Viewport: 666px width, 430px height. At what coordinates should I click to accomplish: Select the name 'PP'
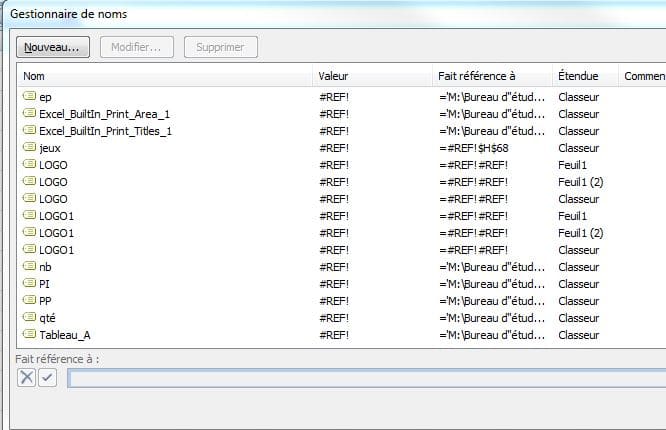[45, 301]
